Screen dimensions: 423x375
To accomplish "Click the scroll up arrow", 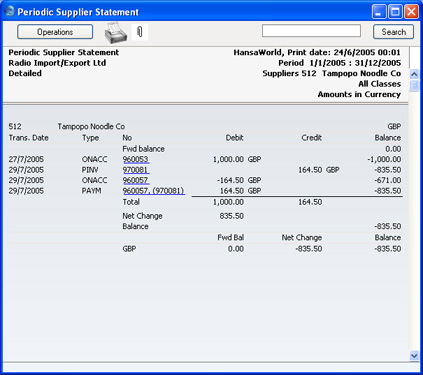I will pyautogui.click(x=414, y=74).
